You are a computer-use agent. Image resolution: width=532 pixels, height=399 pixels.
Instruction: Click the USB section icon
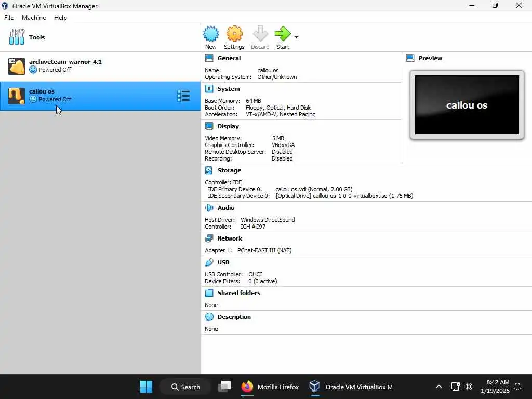click(x=209, y=262)
